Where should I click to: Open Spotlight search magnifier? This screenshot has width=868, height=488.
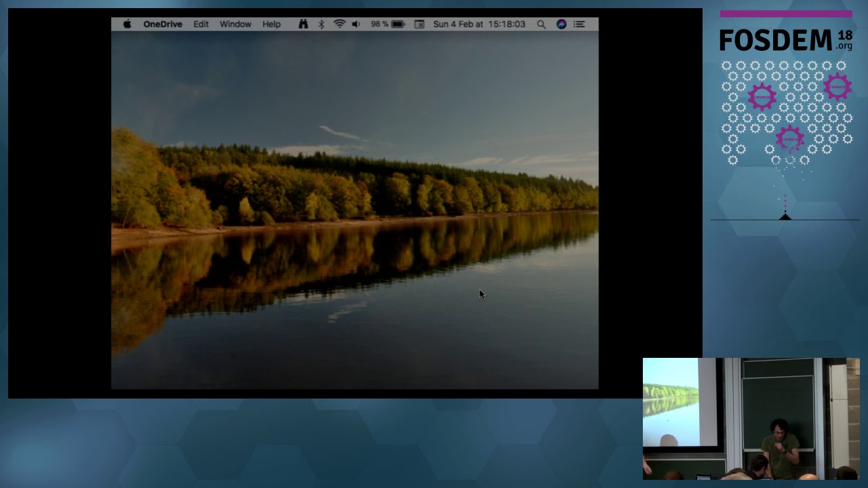click(541, 24)
